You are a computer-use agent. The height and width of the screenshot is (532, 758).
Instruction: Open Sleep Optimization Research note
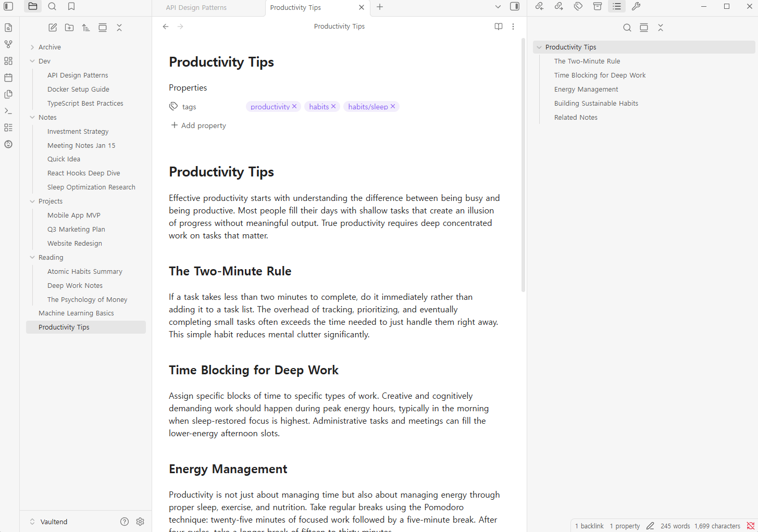[x=91, y=187]
